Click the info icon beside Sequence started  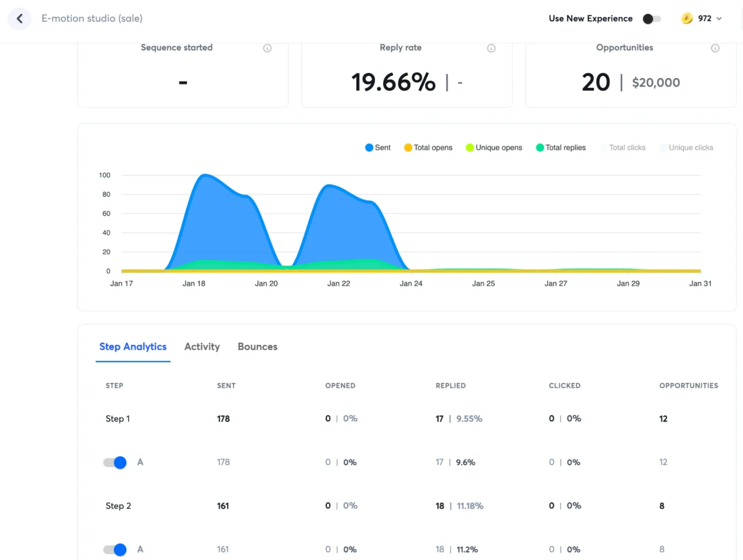coord(267,48)
